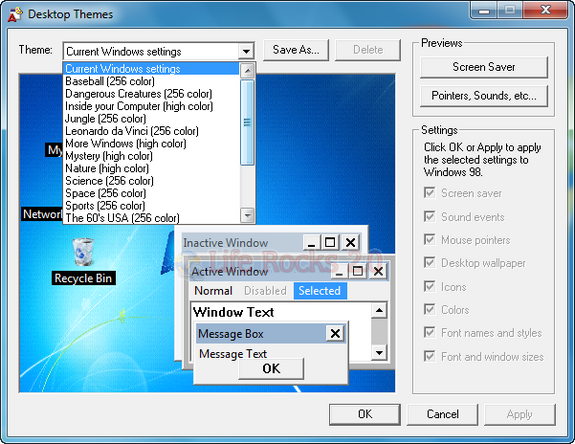This screenshot has height=444, width=575.
Task: Click Active Window close icon in preview
Action: click(x=378, y=271)
